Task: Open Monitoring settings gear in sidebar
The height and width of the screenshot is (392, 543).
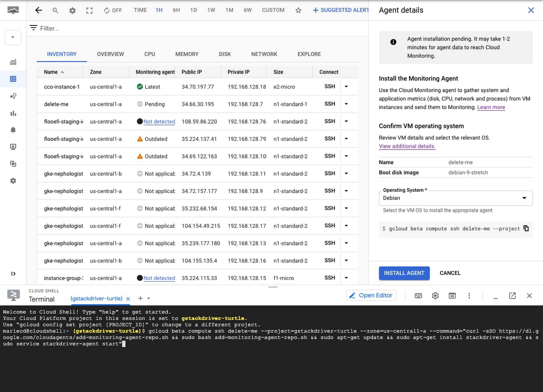Action: coord(13,181)
